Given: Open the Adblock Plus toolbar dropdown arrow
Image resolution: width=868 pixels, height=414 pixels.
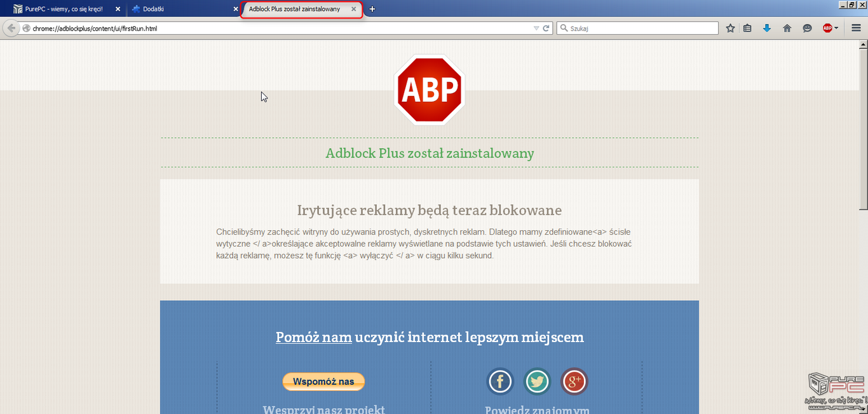Looking at the screenshot, I should [x=836, y=28].
